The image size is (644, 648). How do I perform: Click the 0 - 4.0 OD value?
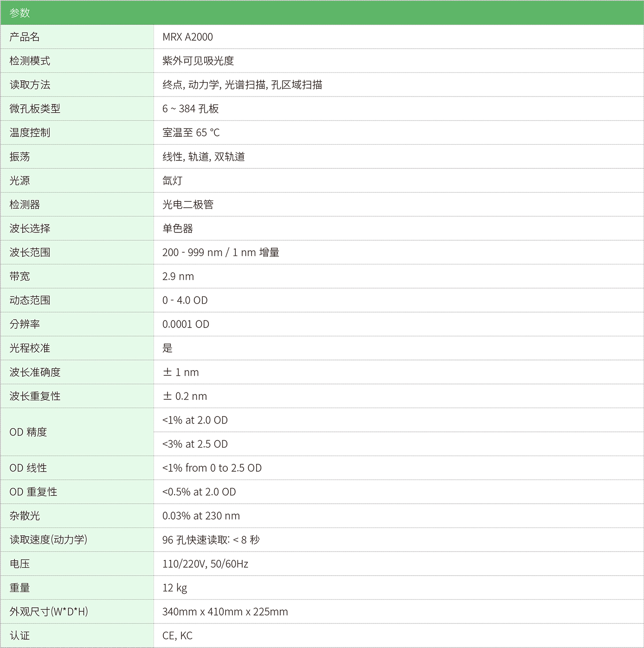tap(185, 300)
